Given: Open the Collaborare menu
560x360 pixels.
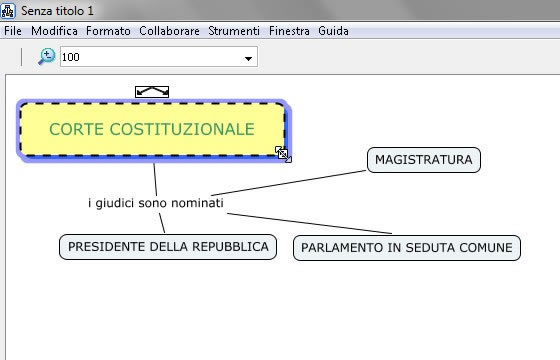Looking at the screenshot, I should click(169, 31).
